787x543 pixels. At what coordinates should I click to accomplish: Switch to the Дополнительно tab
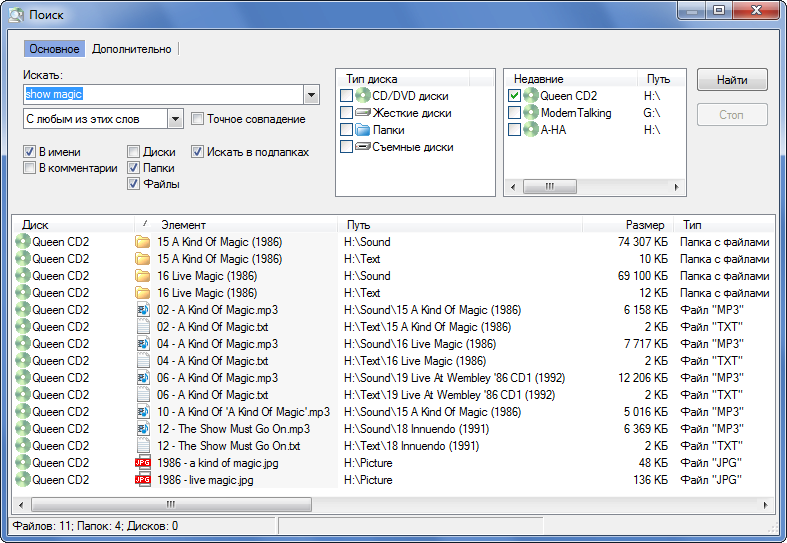131,49
